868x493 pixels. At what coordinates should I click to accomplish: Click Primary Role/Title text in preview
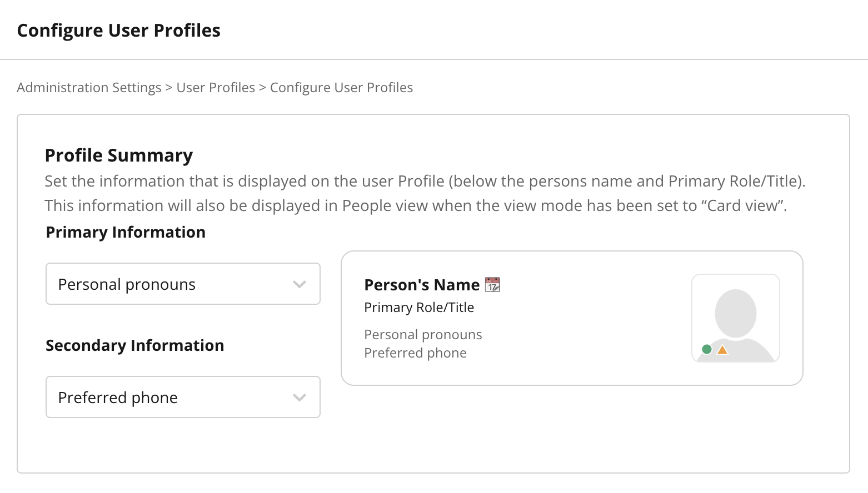click(x=419, y=308)
